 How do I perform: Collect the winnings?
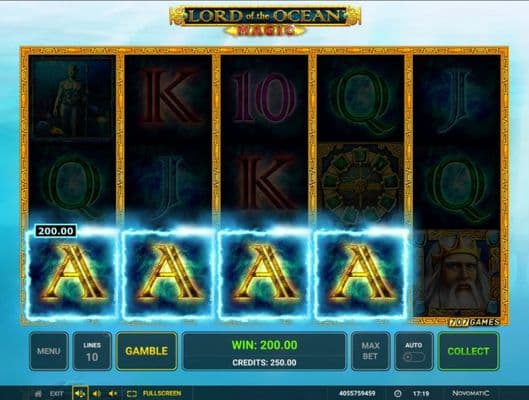pos(468,351)
